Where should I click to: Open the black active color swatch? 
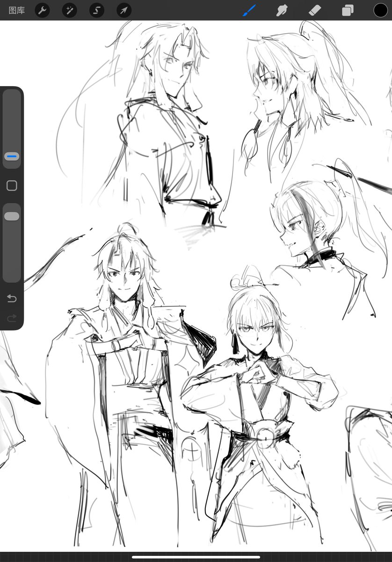380,10
